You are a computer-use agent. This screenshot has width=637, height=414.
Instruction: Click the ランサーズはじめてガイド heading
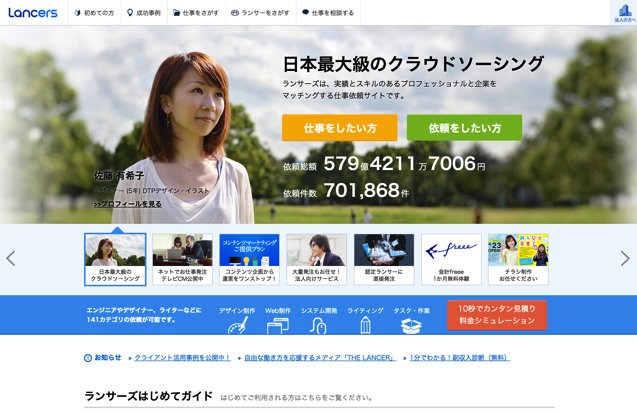click(148, 396)
